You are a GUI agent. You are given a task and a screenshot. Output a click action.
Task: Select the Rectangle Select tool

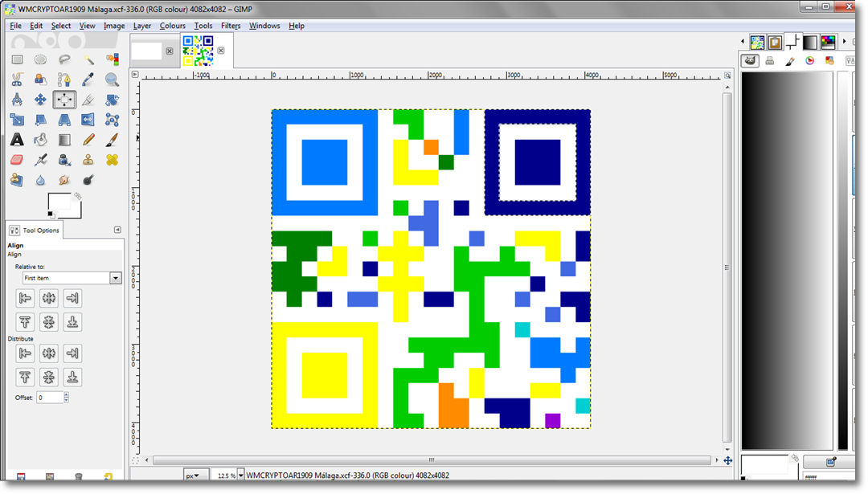[17, 59]
